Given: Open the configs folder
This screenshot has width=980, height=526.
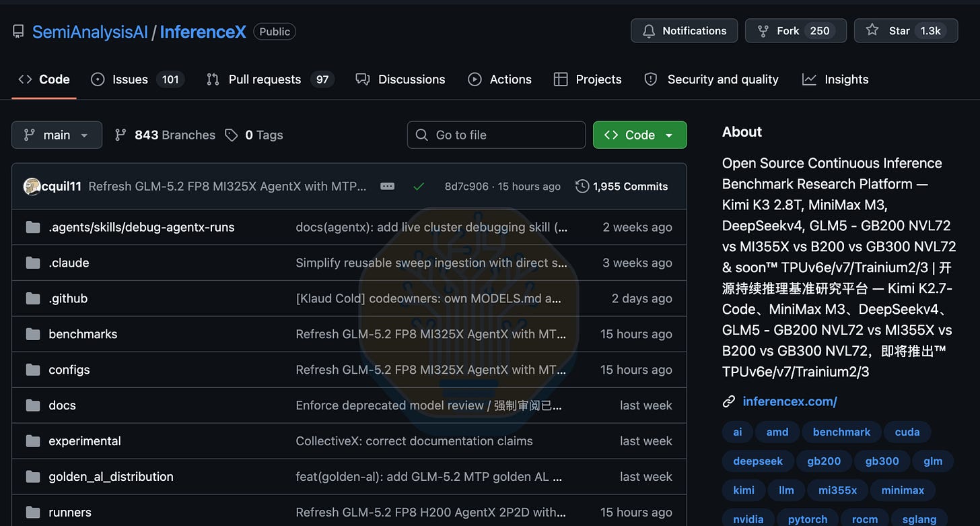Looking at the screenshot, I should coord(69,370).
